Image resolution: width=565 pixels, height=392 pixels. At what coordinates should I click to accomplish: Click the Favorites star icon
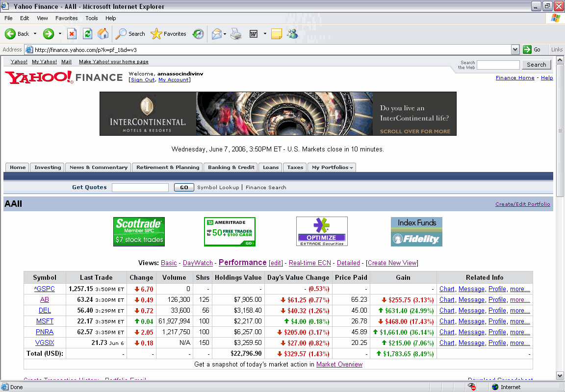[156, 34]
